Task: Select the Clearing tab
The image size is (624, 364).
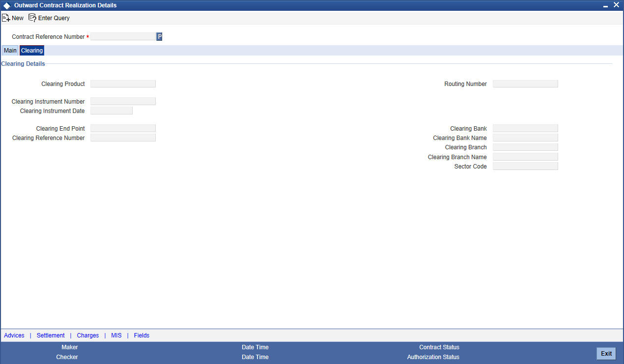Action: (32, 51)
